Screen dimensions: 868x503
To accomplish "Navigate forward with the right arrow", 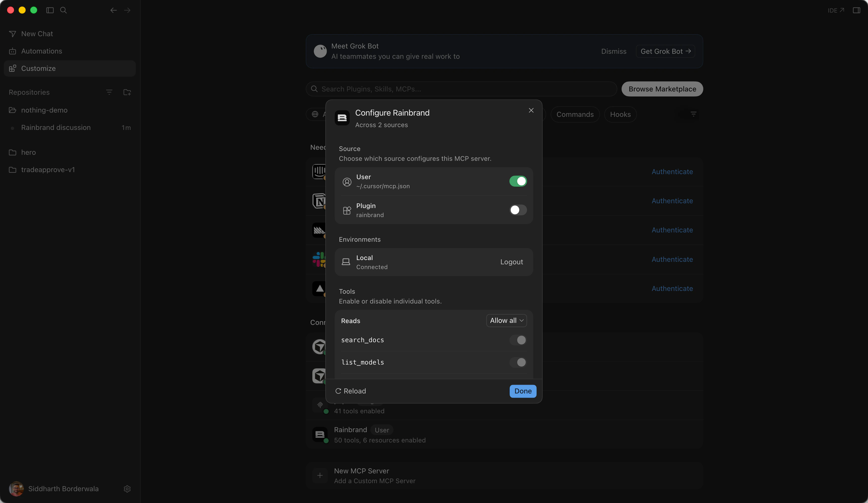I will pos(127,10).
